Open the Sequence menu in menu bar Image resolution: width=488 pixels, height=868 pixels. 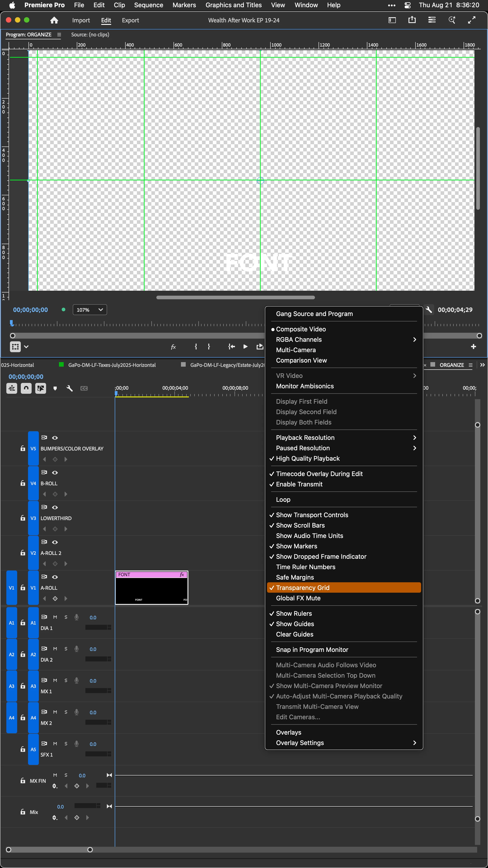pos(148,5)
